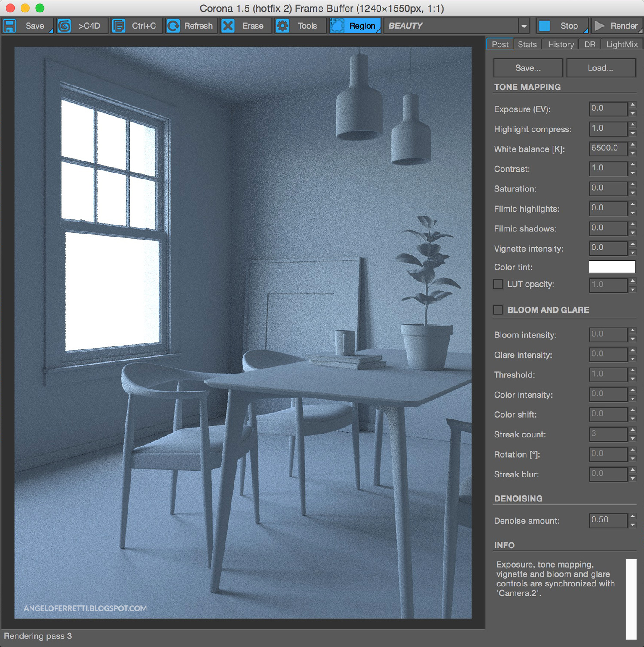Erase the frame buffer with X icon

228,26
